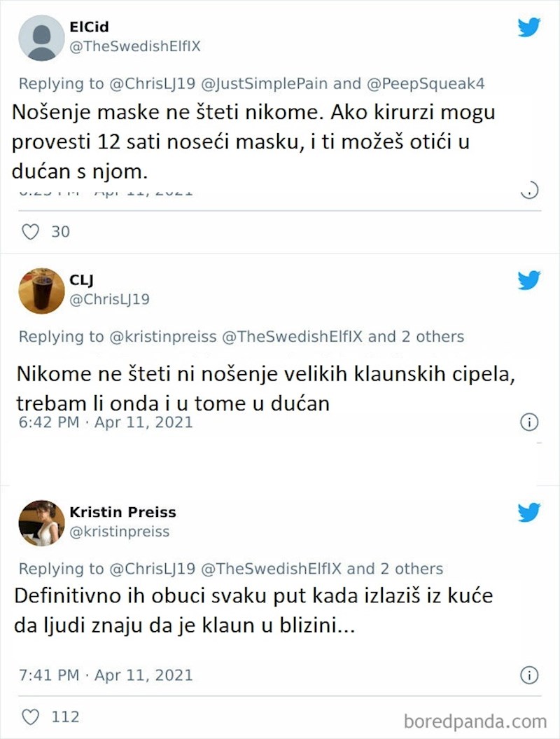Open the @TheSwedishElfIX handle under ElCid

click(x=135, y=46)
